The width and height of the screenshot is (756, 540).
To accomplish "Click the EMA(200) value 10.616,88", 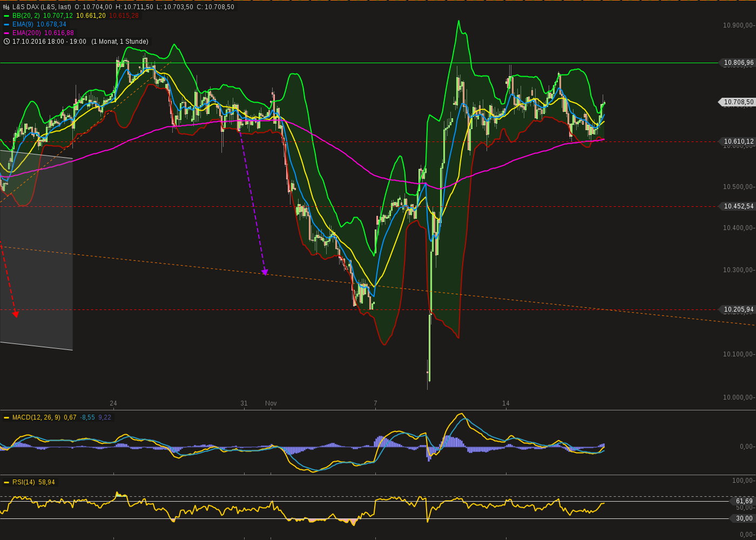I will (59, 33).
